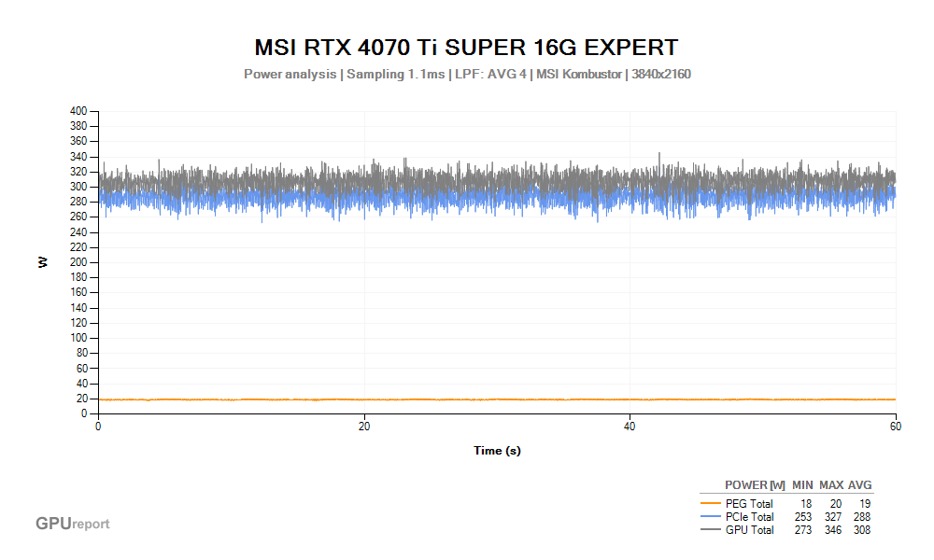Click the "120" y-axis tick label
Image resolution: width=934 pixels, height=560 pixels.
pos(78,323)
